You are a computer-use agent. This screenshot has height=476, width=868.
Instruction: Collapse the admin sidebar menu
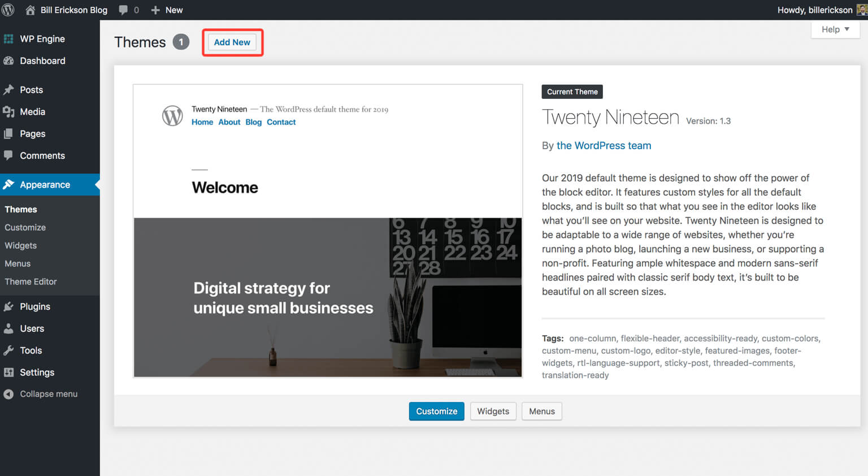[41, 394]
